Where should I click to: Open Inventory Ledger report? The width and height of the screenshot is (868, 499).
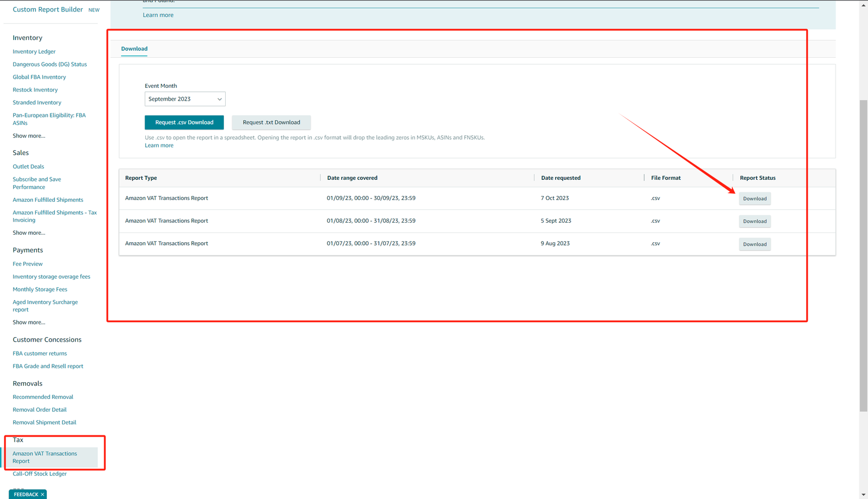pos(34,51)
